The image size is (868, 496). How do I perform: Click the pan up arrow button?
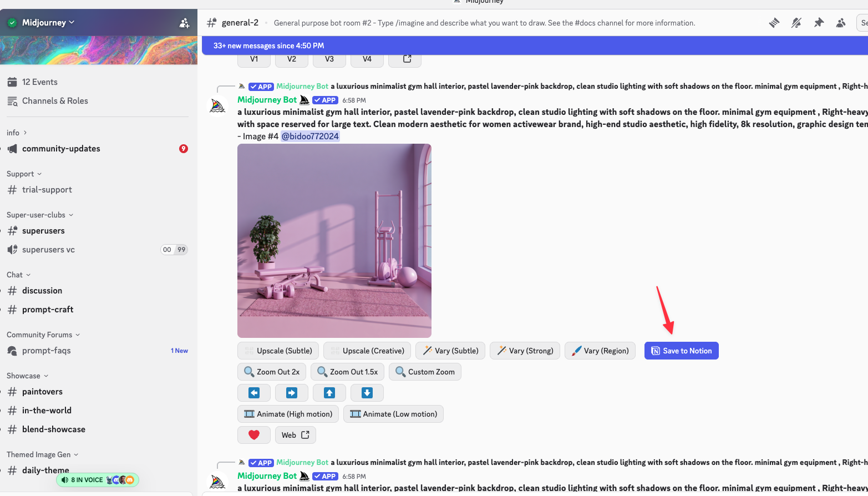pyautogui.click(x=329, y=393)
